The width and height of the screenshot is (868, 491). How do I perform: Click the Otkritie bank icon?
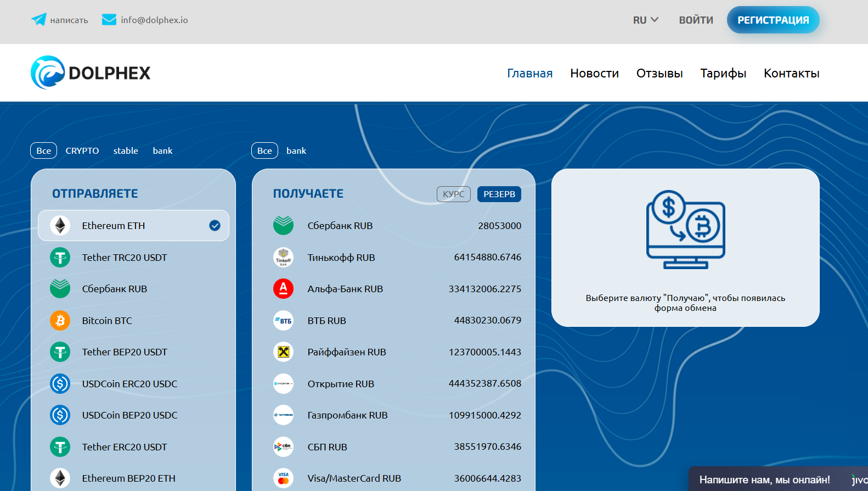(x=283, y=384)
